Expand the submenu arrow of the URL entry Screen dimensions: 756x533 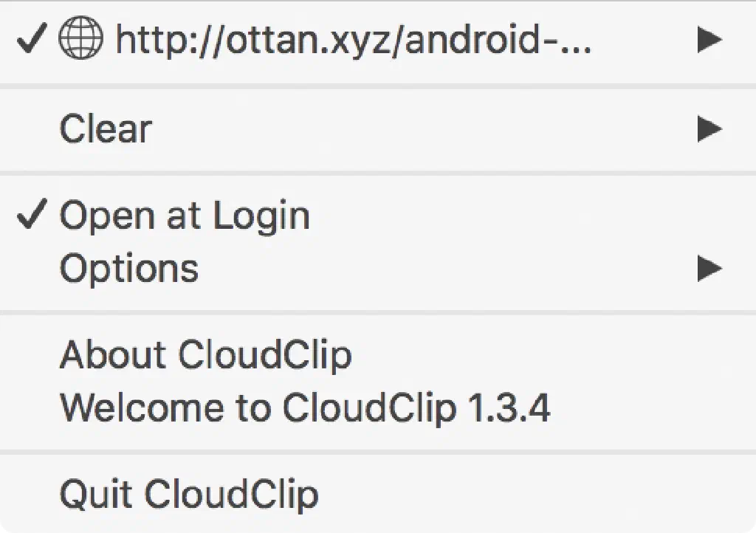pos(709,40)
